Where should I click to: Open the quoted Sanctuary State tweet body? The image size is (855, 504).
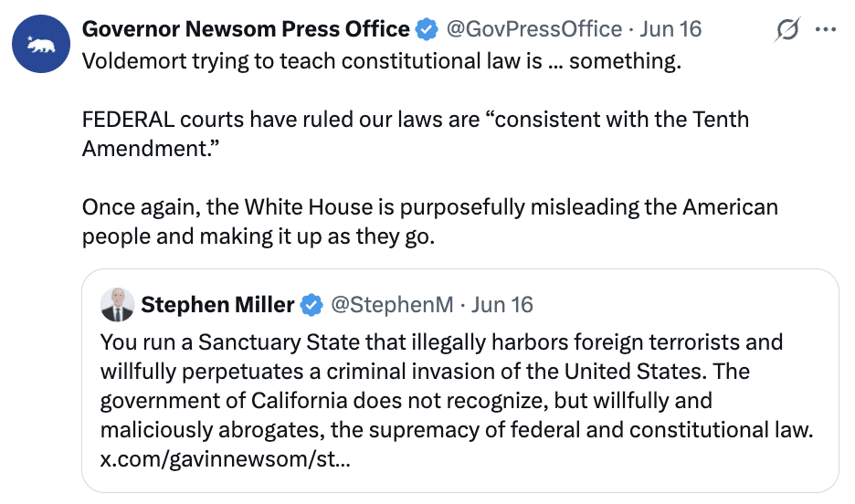point(457,401)
